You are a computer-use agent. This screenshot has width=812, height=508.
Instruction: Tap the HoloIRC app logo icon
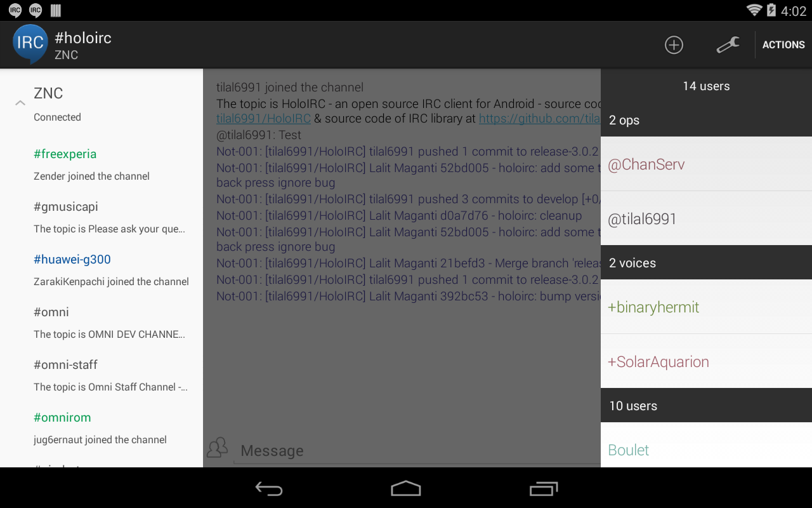[x=30, y=44]
